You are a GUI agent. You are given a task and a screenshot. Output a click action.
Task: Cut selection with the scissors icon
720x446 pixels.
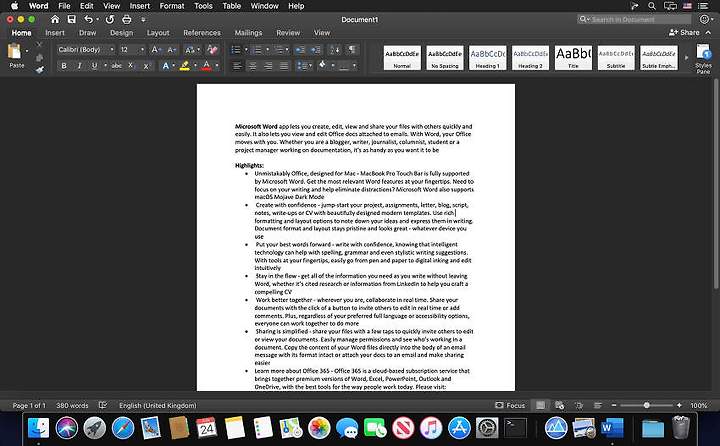pos(39,45)
